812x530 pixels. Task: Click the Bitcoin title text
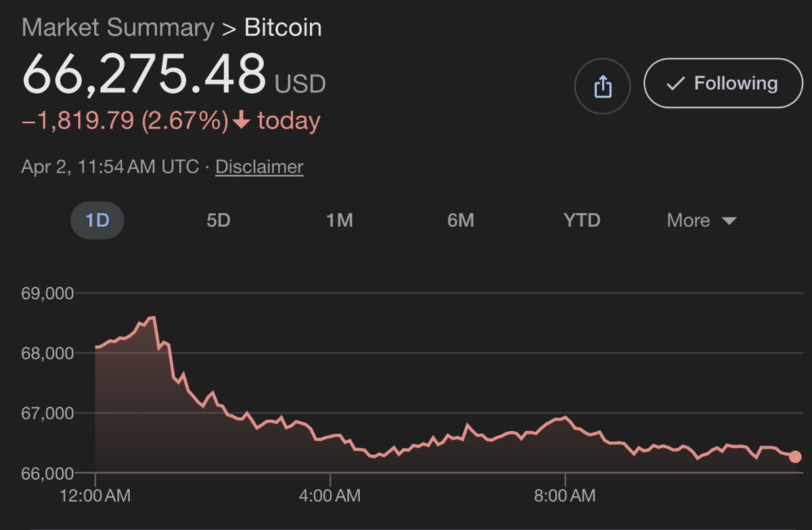click(x=283, y=28)
